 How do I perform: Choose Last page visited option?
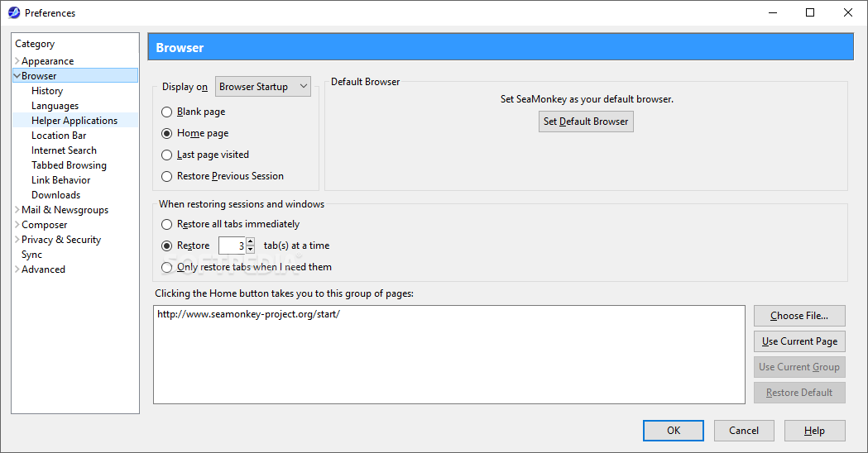point(166,155)
